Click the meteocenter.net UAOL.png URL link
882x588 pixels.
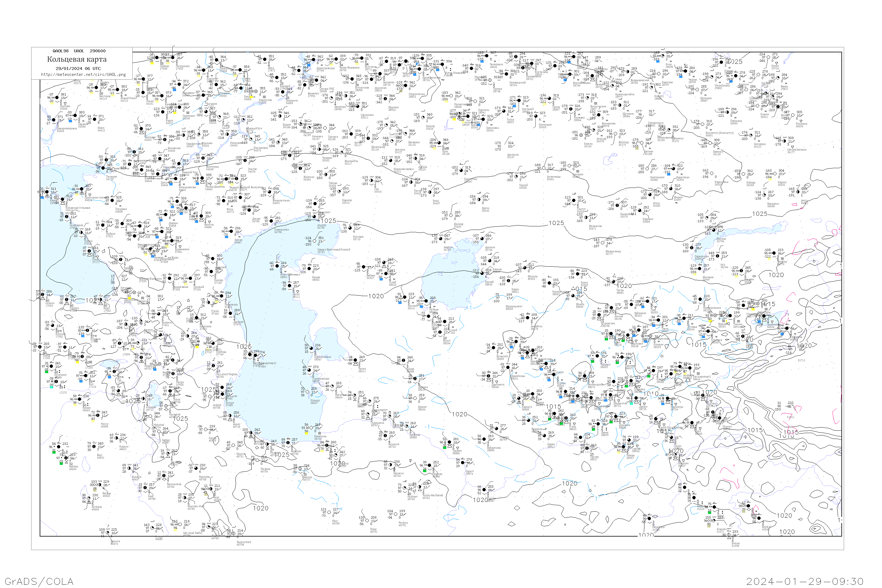click(83, 74)
